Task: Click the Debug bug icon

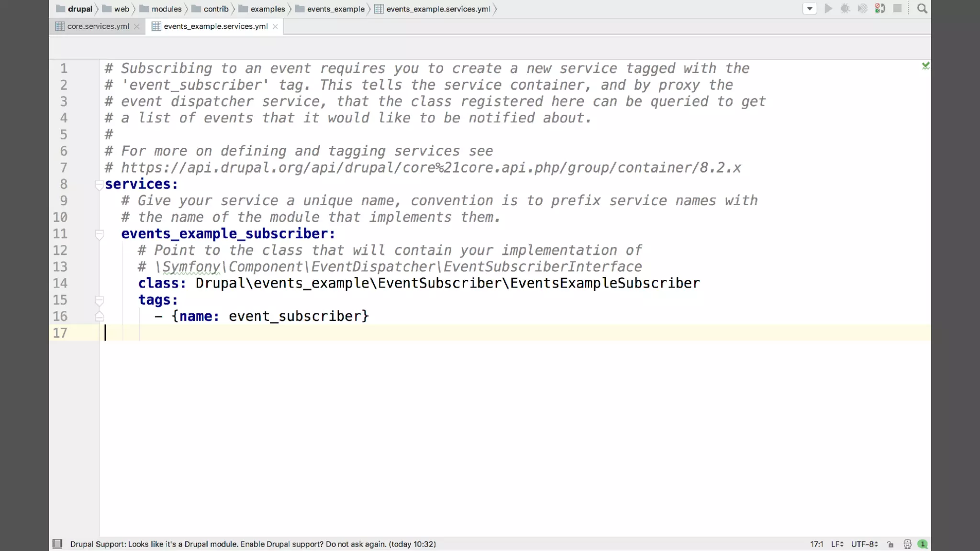Action: pyautogui.click(x=845, y=9)
